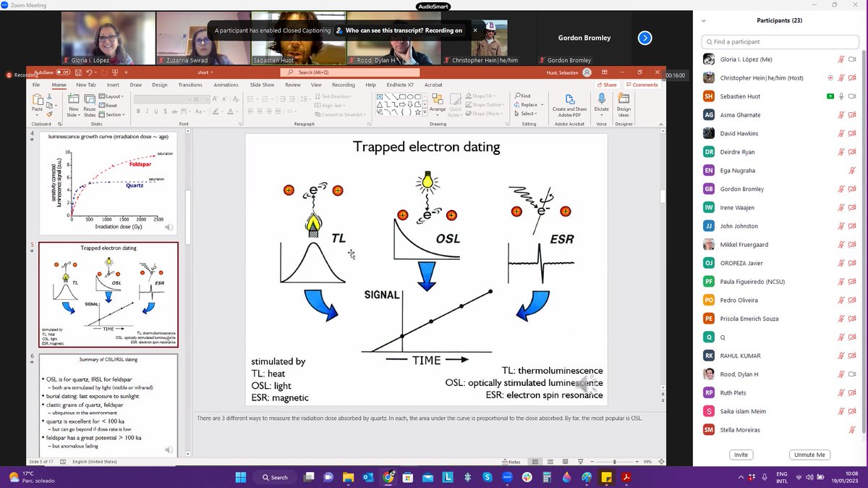Toggle AutoSave switch in PowerPoint
This screenshot has height=488, width=868.
pyautogui.click(x=63, y=72)
